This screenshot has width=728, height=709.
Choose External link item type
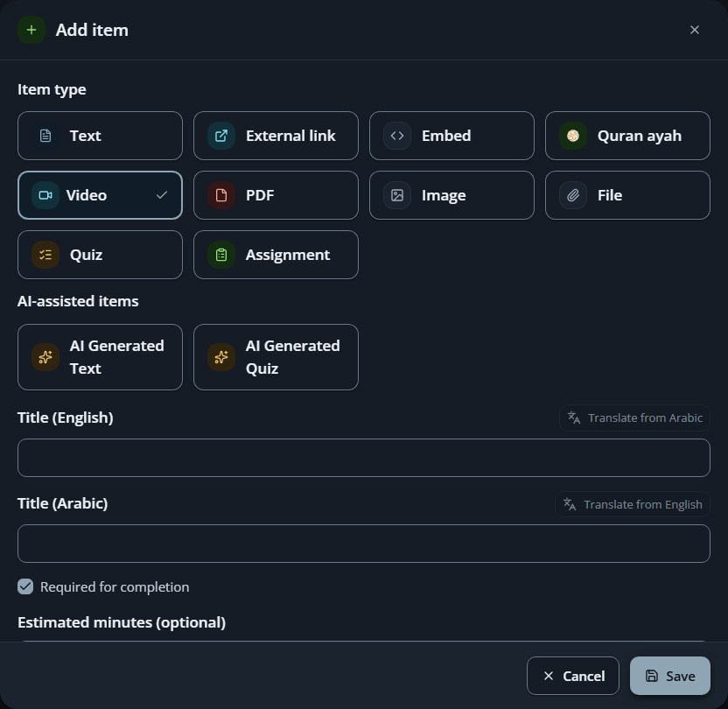coord(276,136)
